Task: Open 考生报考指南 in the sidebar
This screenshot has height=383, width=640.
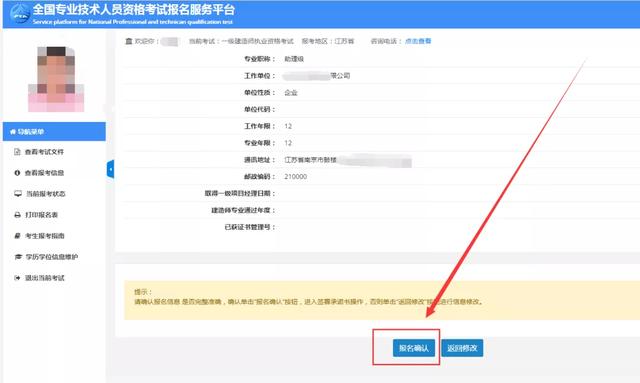Action: [45, 236]
